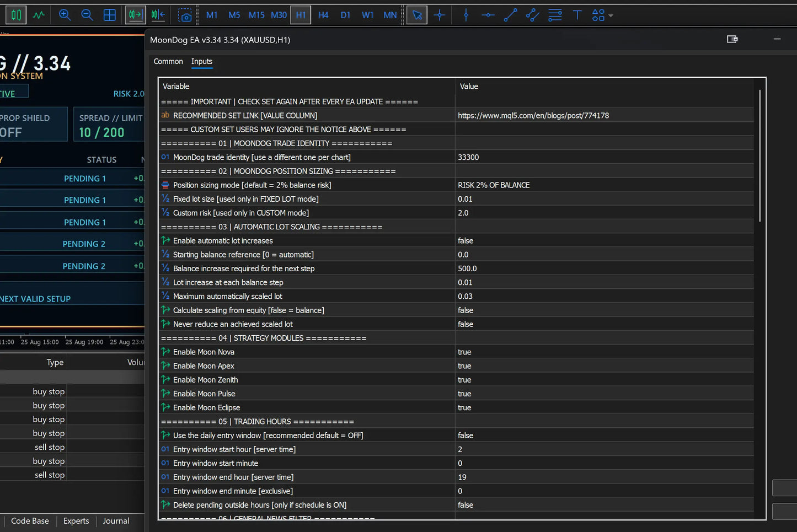Switch timeframe to H4
797x532 pixels.
coord(323,15)
